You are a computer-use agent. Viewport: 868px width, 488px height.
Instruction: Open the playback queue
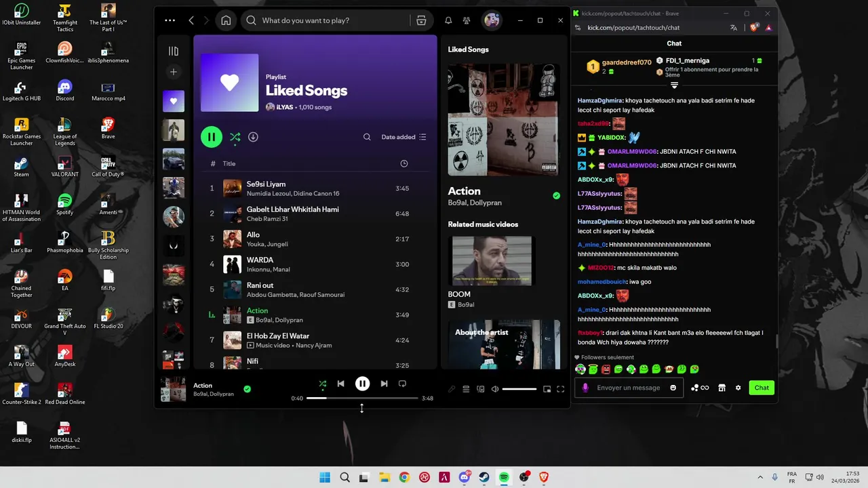[x=466, y=389]
